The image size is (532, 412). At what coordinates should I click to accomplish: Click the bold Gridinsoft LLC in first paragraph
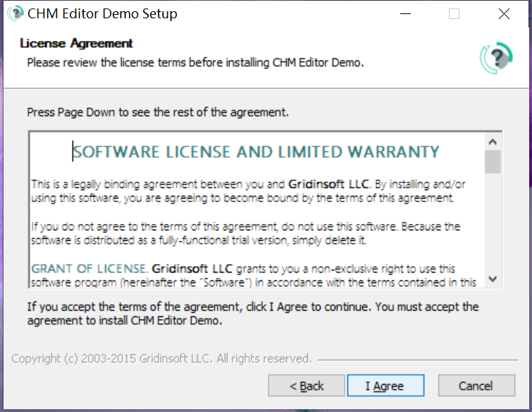[x=328, y=184]
